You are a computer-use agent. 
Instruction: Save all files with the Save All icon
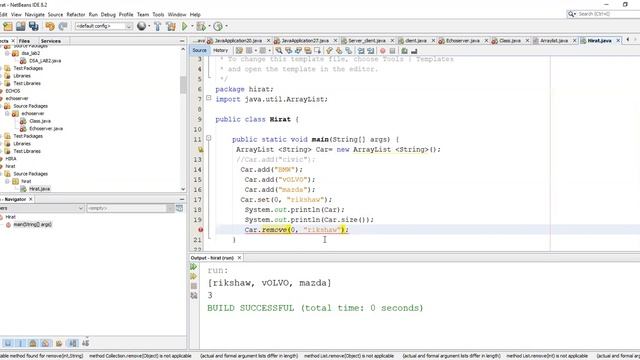33,27
